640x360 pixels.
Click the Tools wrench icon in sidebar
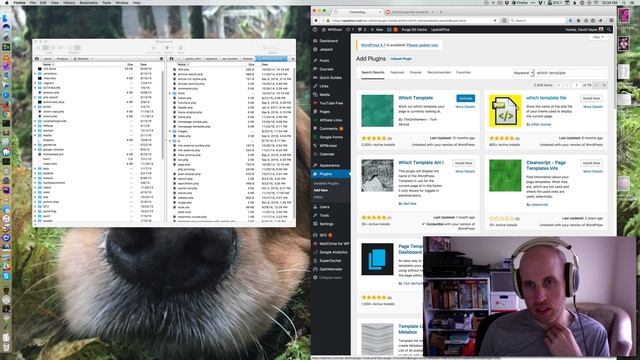(315, 215)
